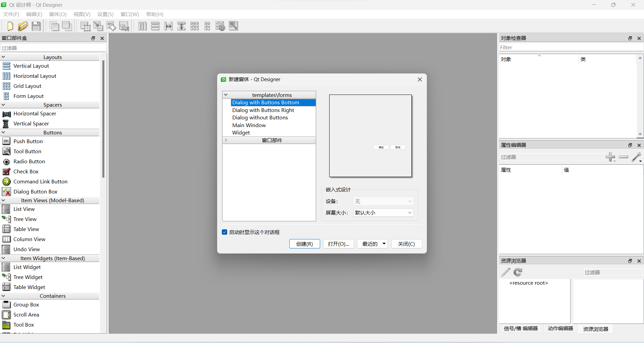
Task: Expand the 窗口部件 node in the dialog
Action: pos(226,140)
